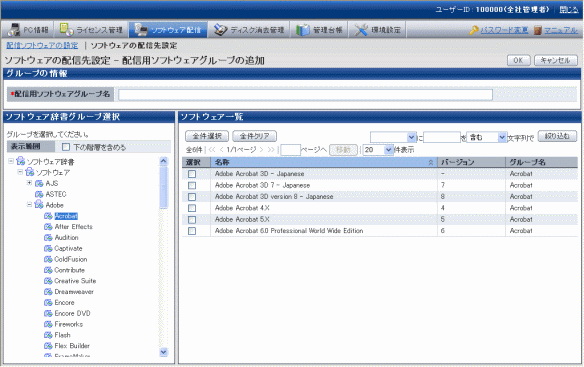The width and height of the screenshot is (584, 367).
Task: Click the OK button
Action: (518, 60)
